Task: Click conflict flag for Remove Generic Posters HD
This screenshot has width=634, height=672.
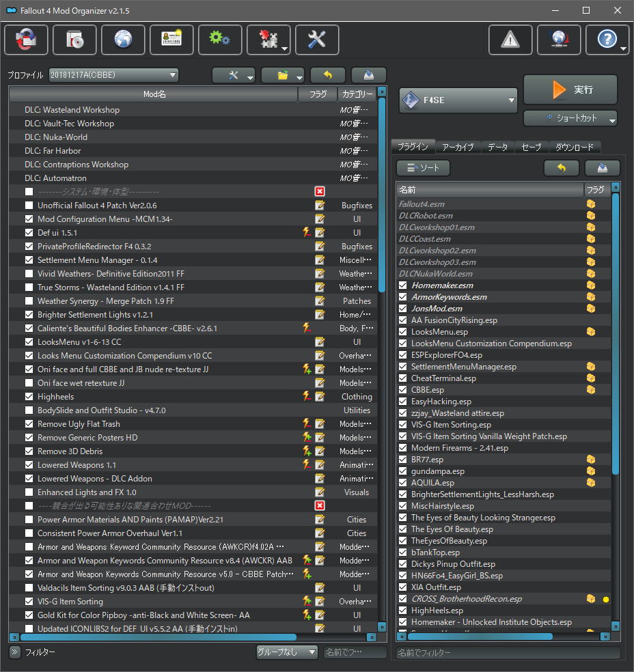Action: click(307, 437)
